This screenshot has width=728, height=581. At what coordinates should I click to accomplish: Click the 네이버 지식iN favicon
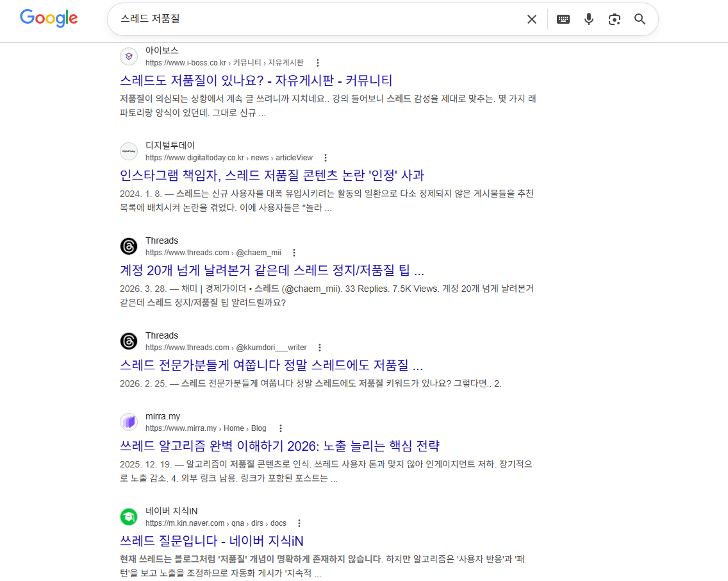tap(129, 516)
